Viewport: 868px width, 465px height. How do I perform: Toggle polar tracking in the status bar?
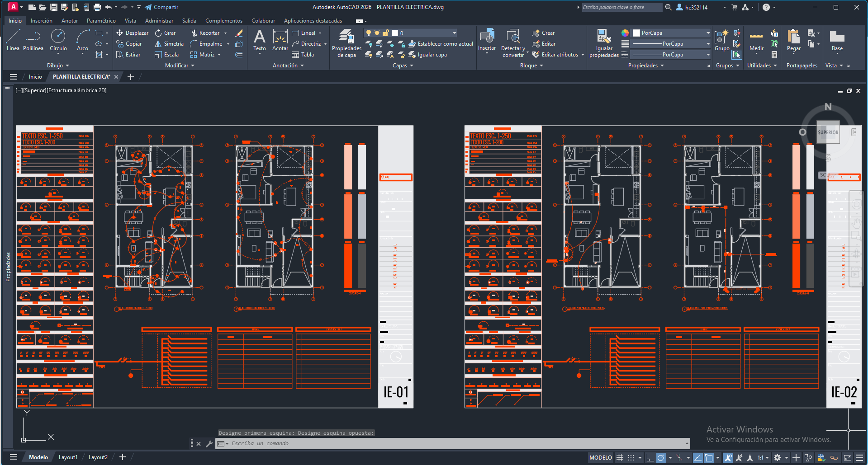point(661,458)
